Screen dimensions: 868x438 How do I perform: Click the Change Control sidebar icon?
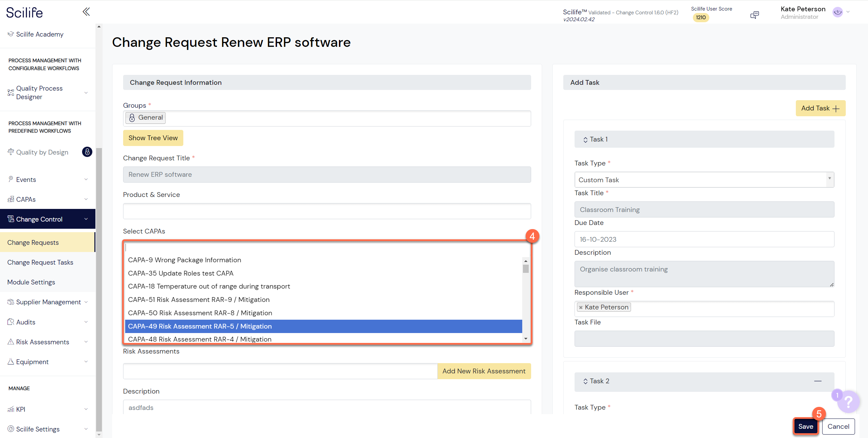point(11,219)
